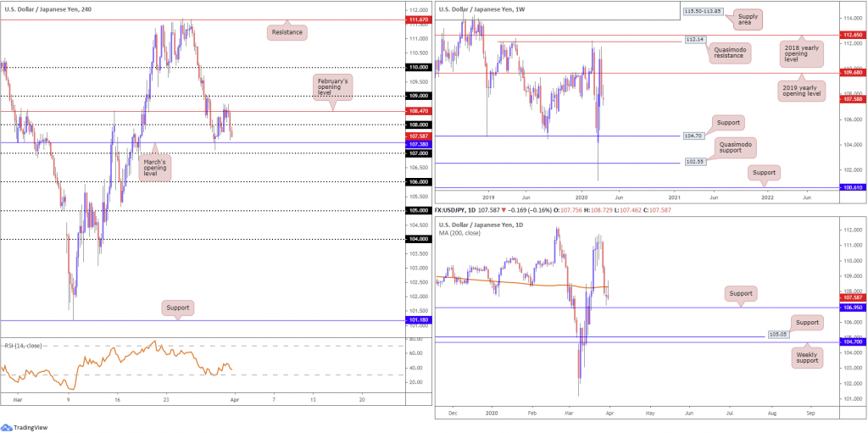Image resolution: width=868 pixels, height=433 pixels.
Task: Click the blue 104.700 price label on daily chart
Action: [x=854, y=342]
